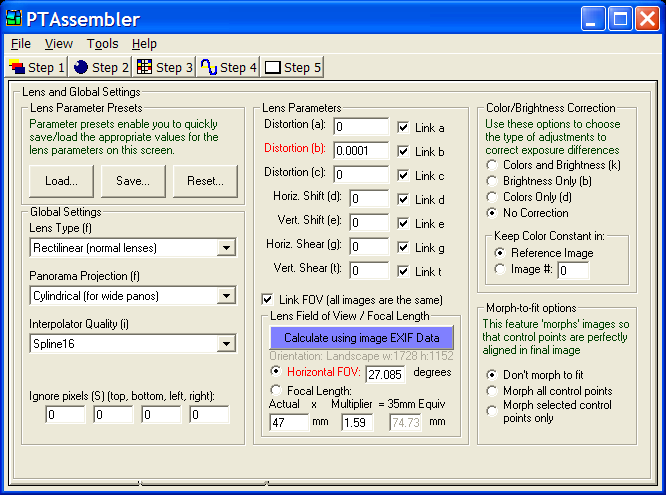Open the Help menu
666x495 pixels.
coord(144,43)
